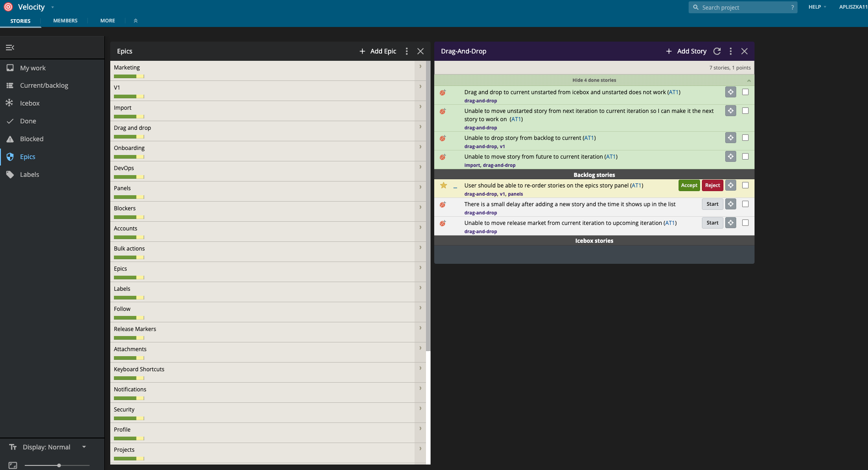Click the Security epic progress bar

pyautogui.click(x=129, y=418)
